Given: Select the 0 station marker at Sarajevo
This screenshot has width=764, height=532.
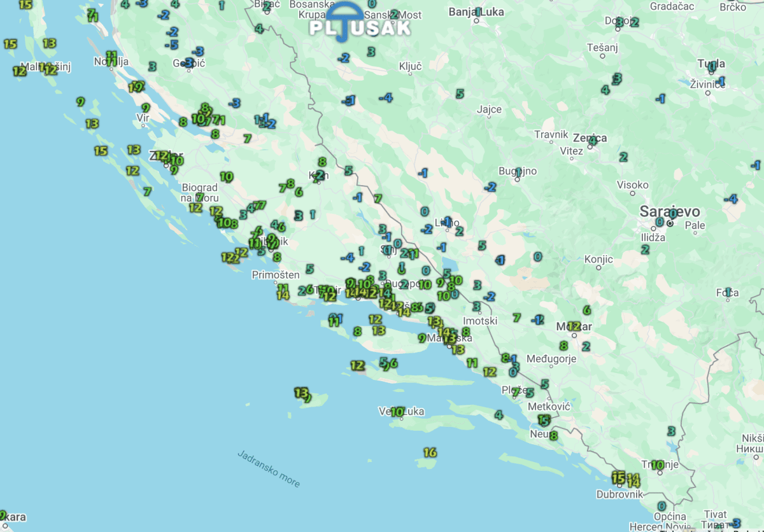Looking at the screenshot, I should click(660, 222).
